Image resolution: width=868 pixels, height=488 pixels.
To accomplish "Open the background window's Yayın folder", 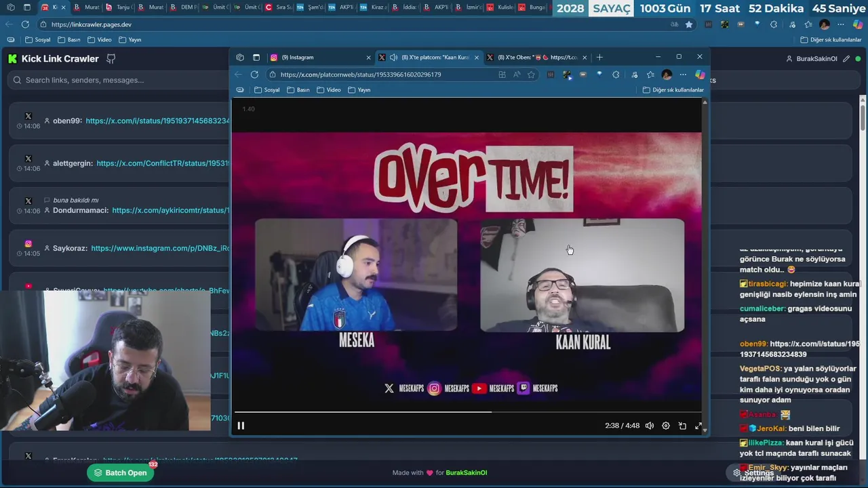I will click(x=130, y=40).
